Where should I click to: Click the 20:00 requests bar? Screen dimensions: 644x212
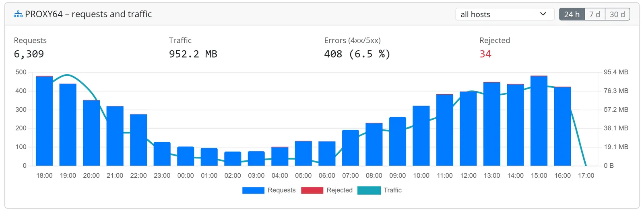click(91, 133)
